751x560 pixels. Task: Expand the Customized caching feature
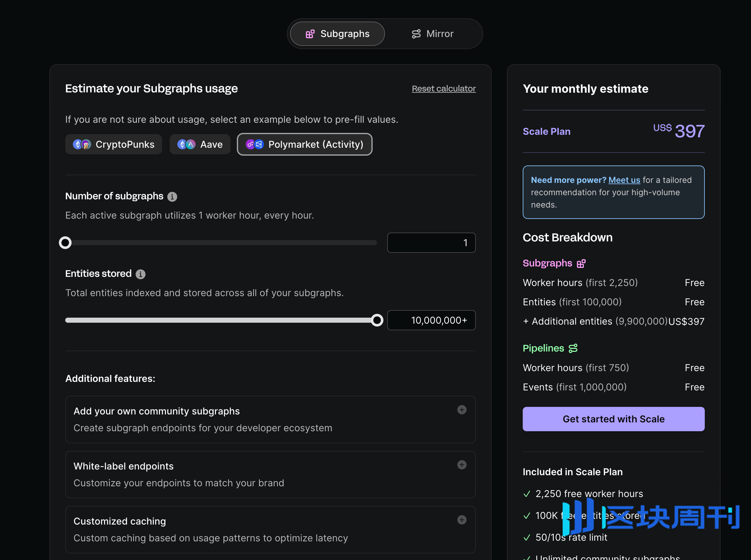pyautogui.click(x=462, y=520)
